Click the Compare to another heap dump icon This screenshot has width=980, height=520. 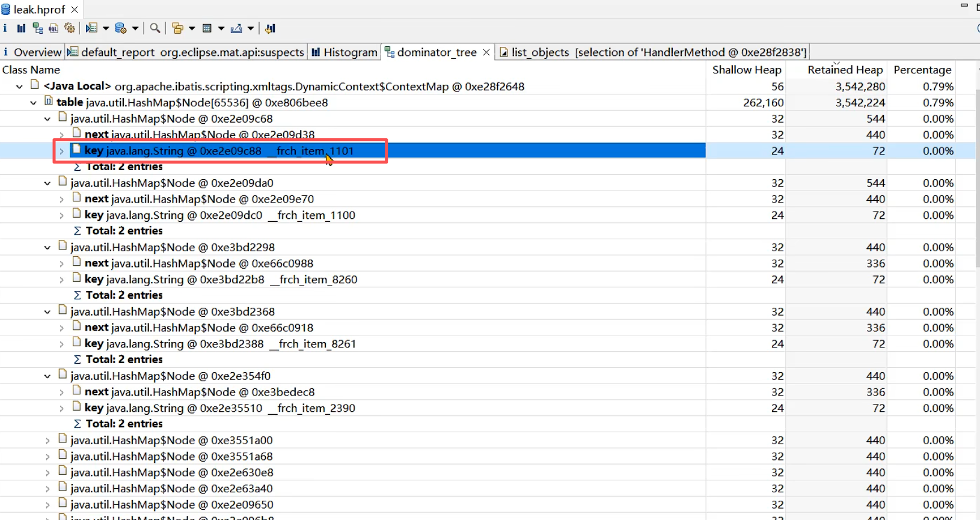tap(270, 28)
